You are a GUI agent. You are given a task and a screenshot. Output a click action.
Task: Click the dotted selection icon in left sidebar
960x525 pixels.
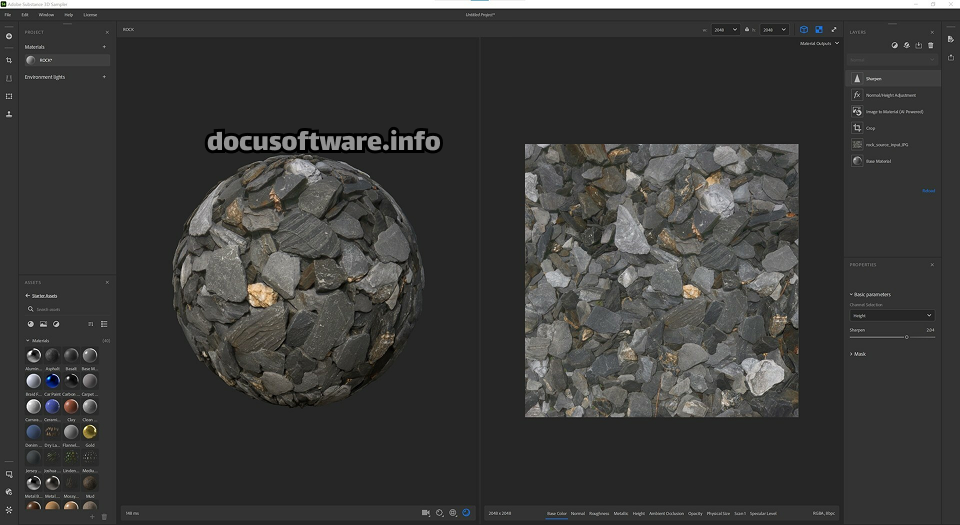pos(9,96)
